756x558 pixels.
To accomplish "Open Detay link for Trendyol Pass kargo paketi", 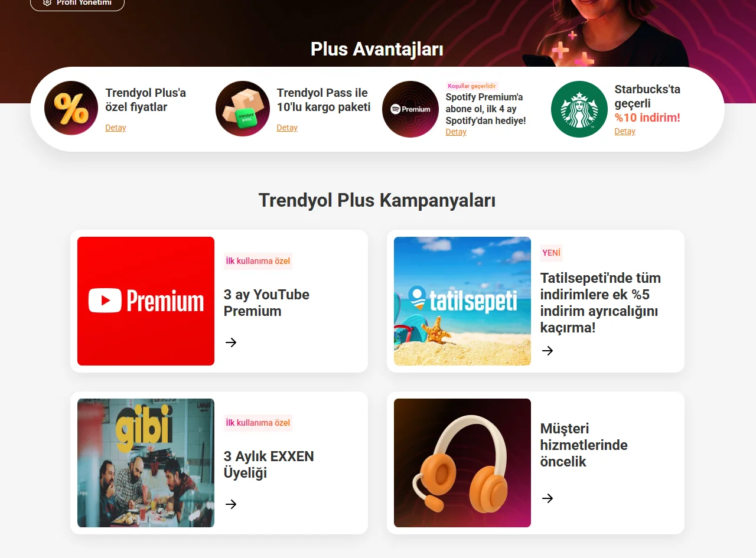I will 287,128.
